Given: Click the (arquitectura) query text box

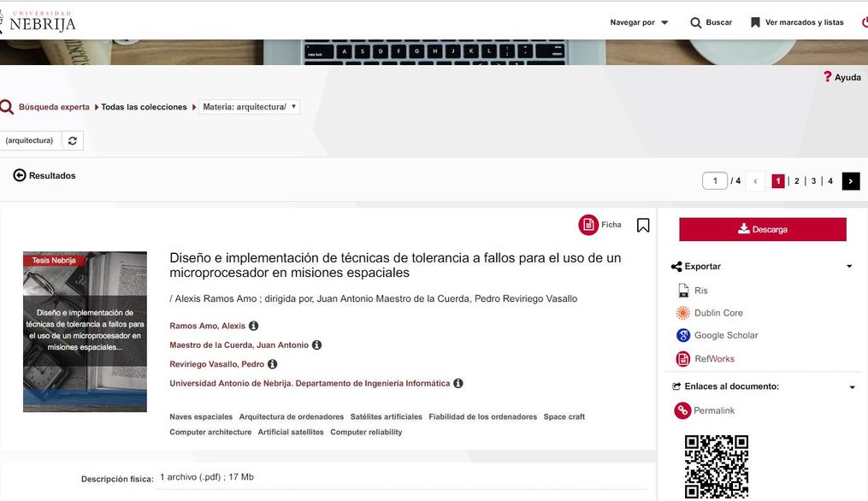Looking at the screenshot, I should 30,140.
